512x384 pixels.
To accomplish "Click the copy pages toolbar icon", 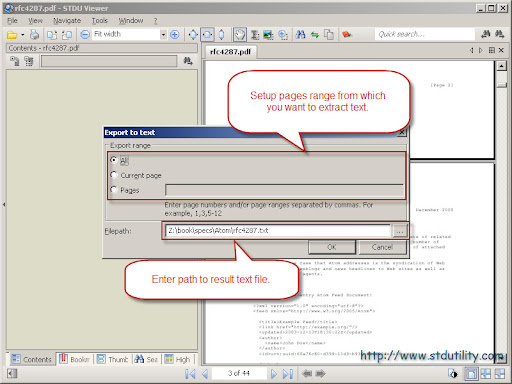I will [329, 34].
